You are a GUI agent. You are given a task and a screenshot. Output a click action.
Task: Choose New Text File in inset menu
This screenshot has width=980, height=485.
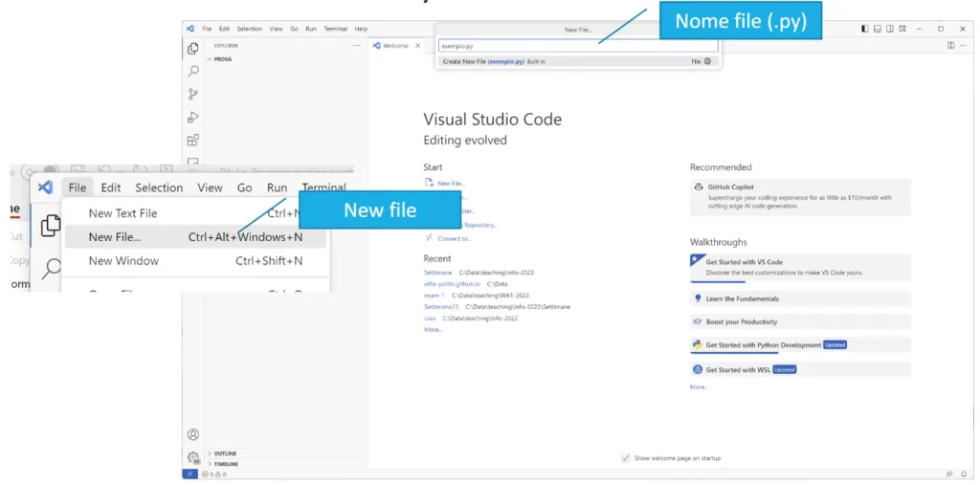point(195,213)
